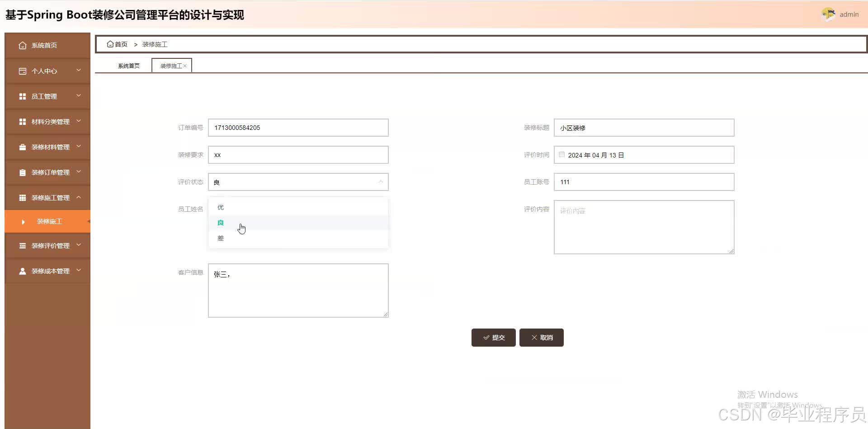Screen dimensions: 868x429
Task: Click the 首页 breadcrumb link
Action: (x=121, y=44)
